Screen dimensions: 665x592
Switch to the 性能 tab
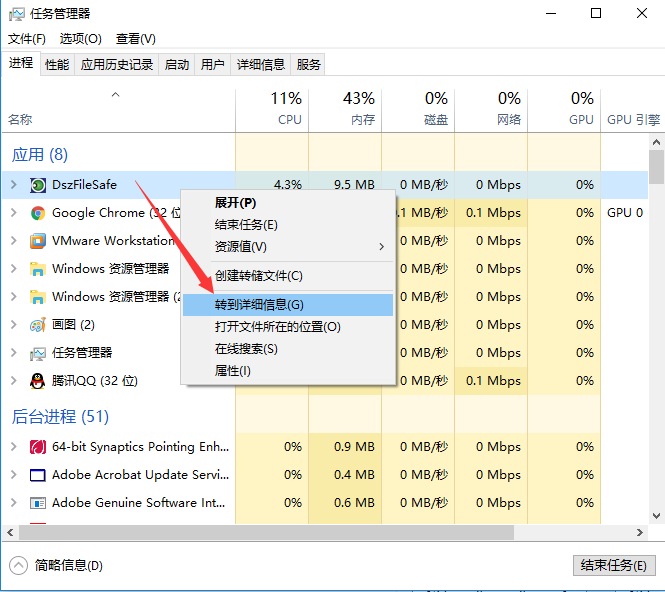(57, 65)
